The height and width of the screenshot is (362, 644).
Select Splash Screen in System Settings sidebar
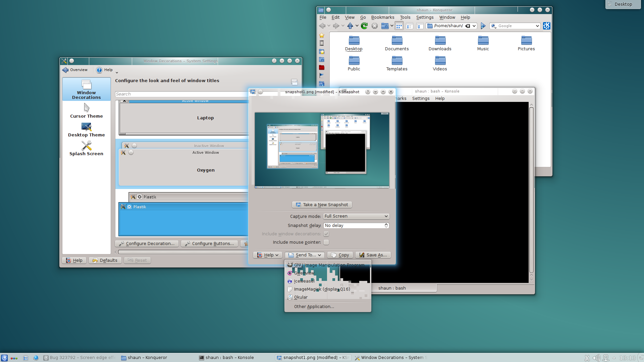87,148
